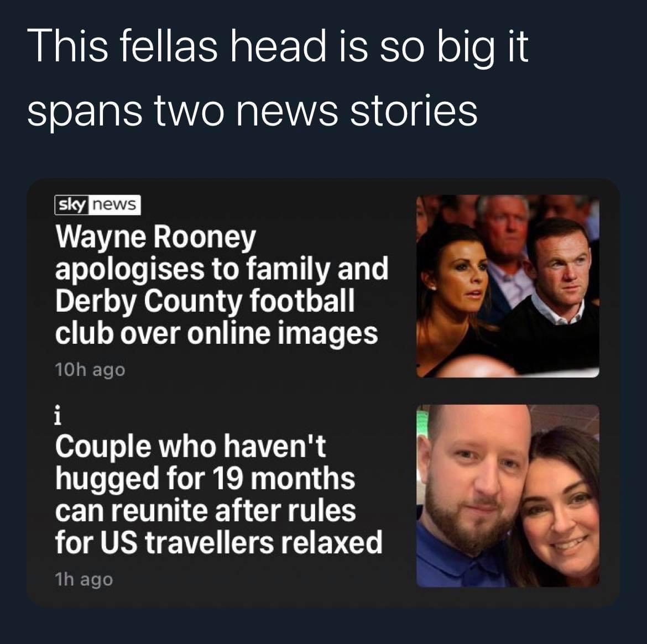Image resolution: width=647 pixels, height=644 pixels.
Task: Click 'Derby County football' headline line
Action: [x=205, y=301]
